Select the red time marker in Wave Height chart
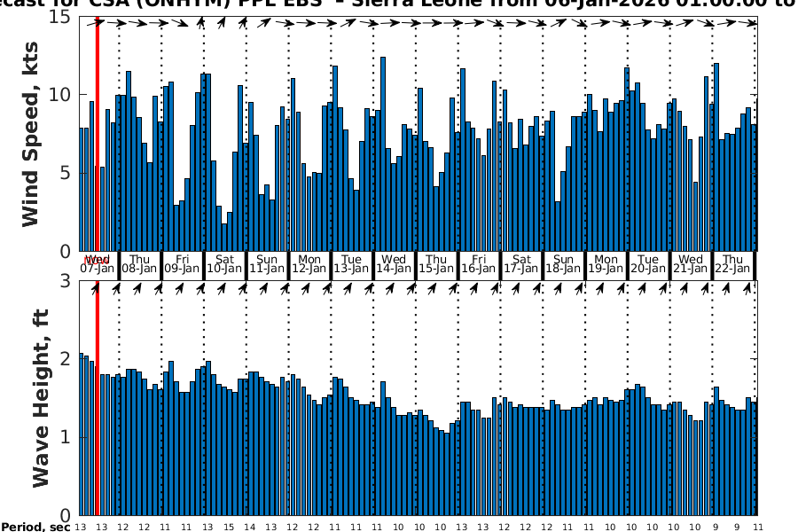Image resolution: width=798 pixels, height=532 pixels. [x=97, y=399]
